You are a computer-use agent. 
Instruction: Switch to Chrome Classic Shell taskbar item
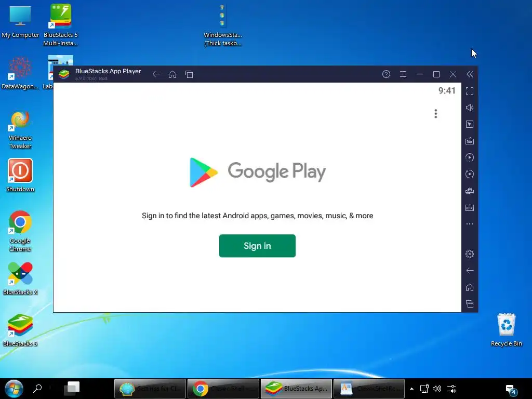[223, 389]
